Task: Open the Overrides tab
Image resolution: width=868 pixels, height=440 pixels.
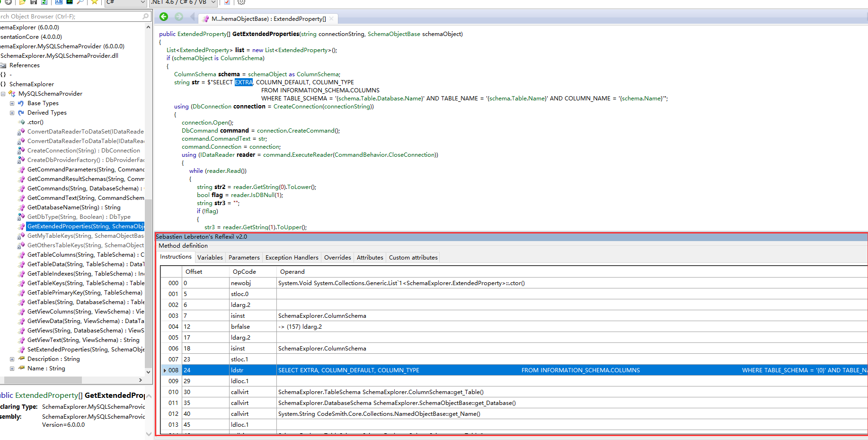Action: [337, 258]
